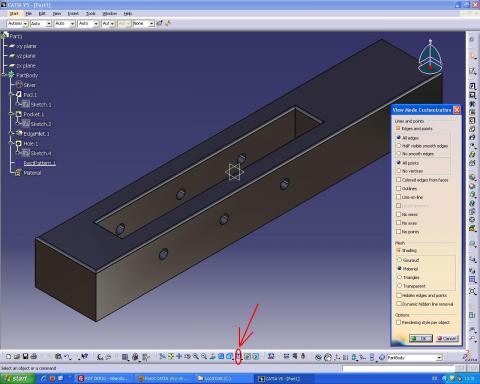This screenshot has width=480, height=384.
Task: Click the Save icon in bottom toolbar
Action: click(25, 357)
